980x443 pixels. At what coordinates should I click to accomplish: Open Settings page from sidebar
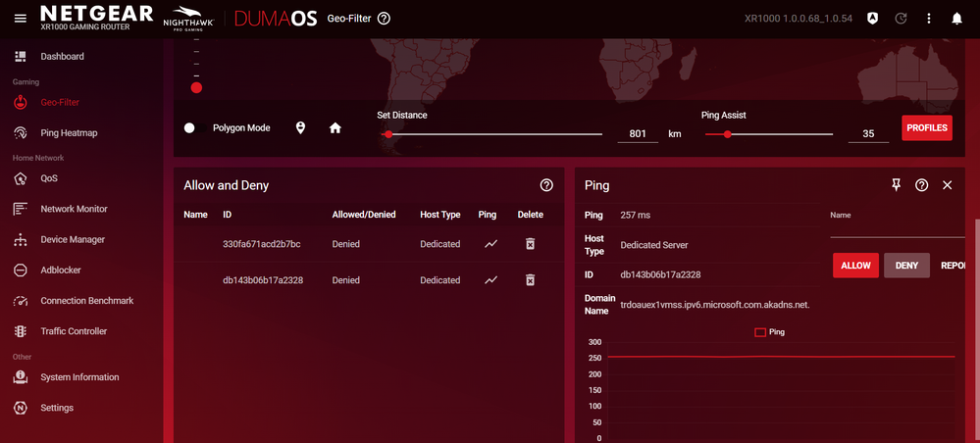click(57, 408)
